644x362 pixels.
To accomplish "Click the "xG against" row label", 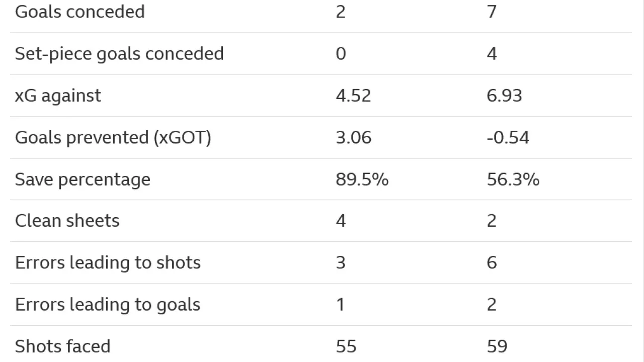I will coord(58,96).
